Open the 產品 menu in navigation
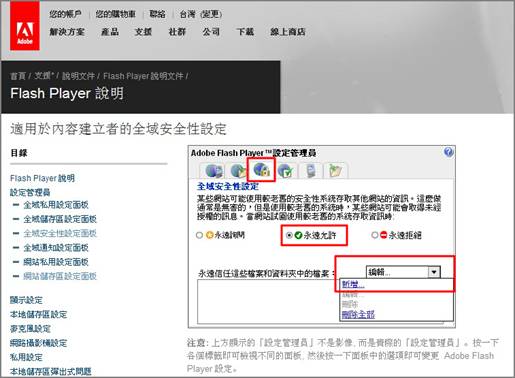 tap(110, 32)
